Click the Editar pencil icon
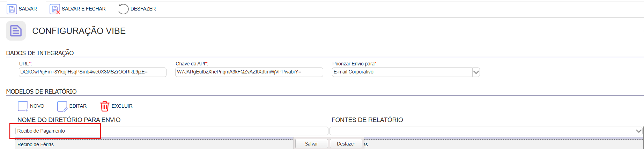This screenshot has height=149, width=644. pyautogui.click(x=62, y=106)
